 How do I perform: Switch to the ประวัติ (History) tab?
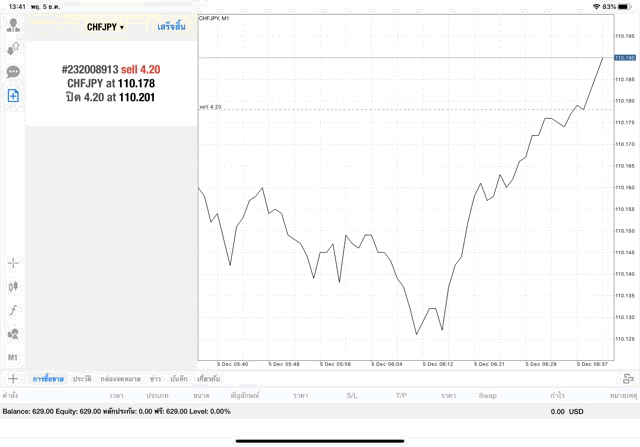[82, 379]
